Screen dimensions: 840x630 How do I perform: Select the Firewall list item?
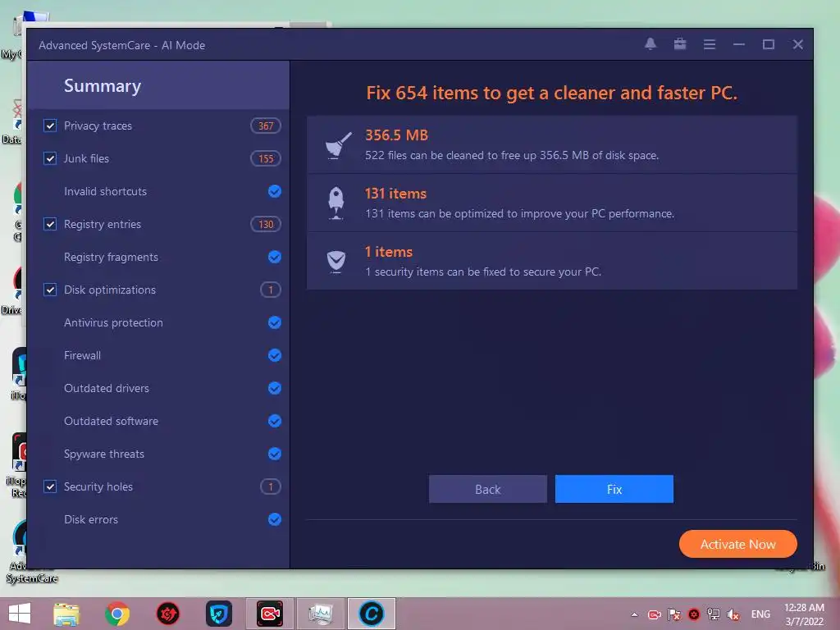point(158,355)
